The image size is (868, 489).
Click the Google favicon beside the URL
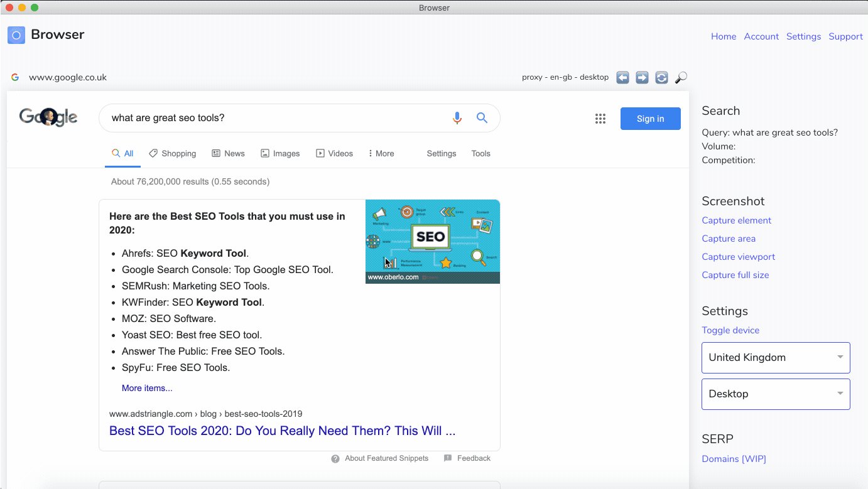coord(15,77)
